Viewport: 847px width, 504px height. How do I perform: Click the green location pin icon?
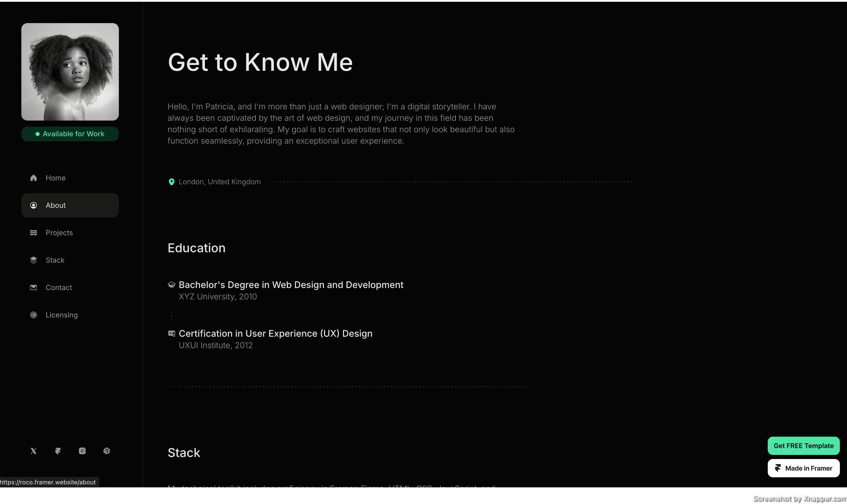click(172, 182)
